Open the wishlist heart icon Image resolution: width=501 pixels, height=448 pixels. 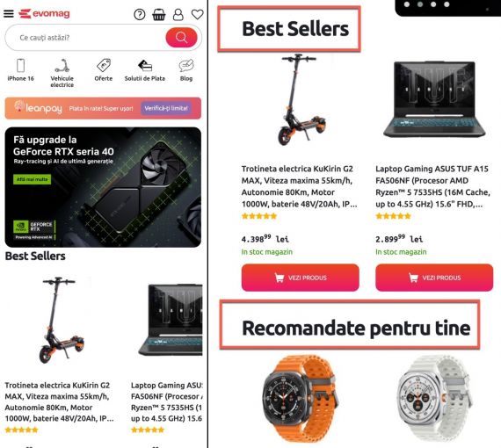(x=197, y=14)
